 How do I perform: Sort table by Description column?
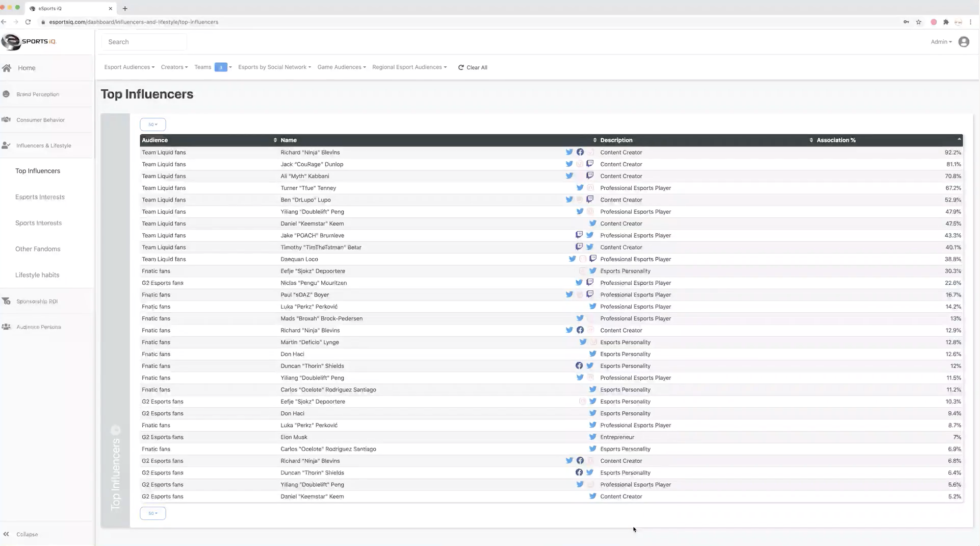pos(706,140)
